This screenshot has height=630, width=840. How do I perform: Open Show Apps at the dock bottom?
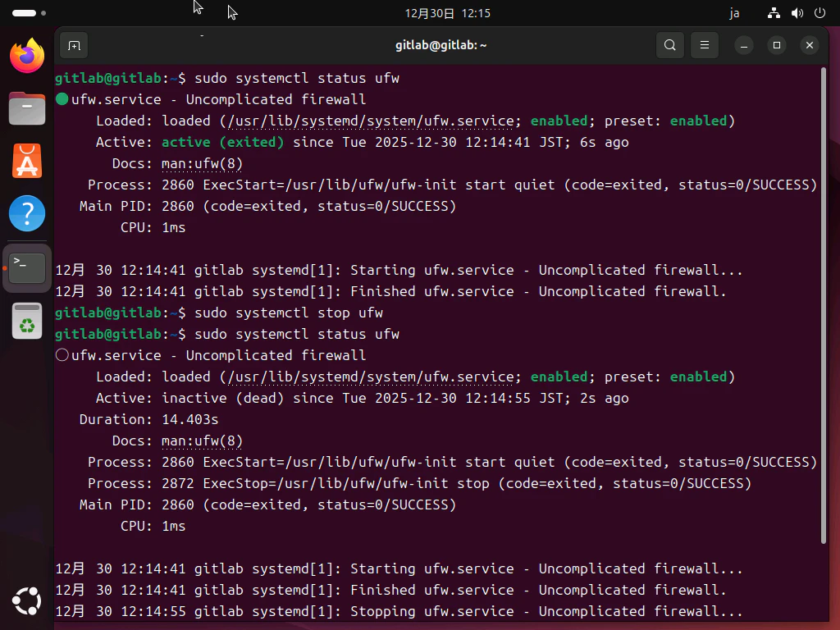click(x=27, y=601)
